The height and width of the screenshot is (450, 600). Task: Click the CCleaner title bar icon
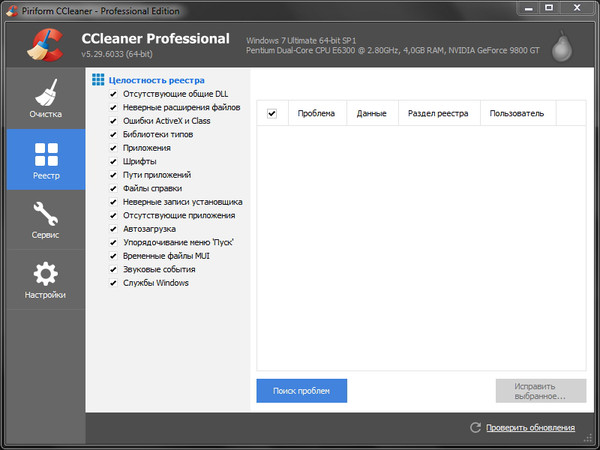(12, 11)
